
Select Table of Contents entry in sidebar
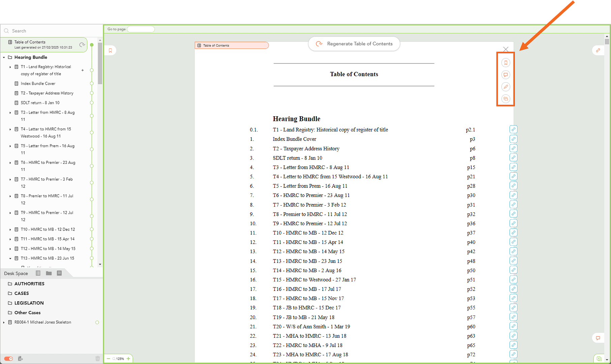[x=43, y=44]
